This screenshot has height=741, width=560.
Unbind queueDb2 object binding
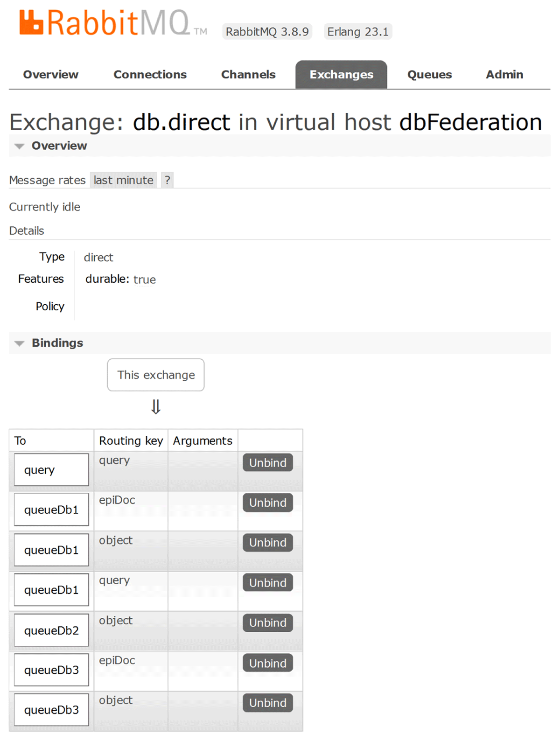(x=268, y=623)
